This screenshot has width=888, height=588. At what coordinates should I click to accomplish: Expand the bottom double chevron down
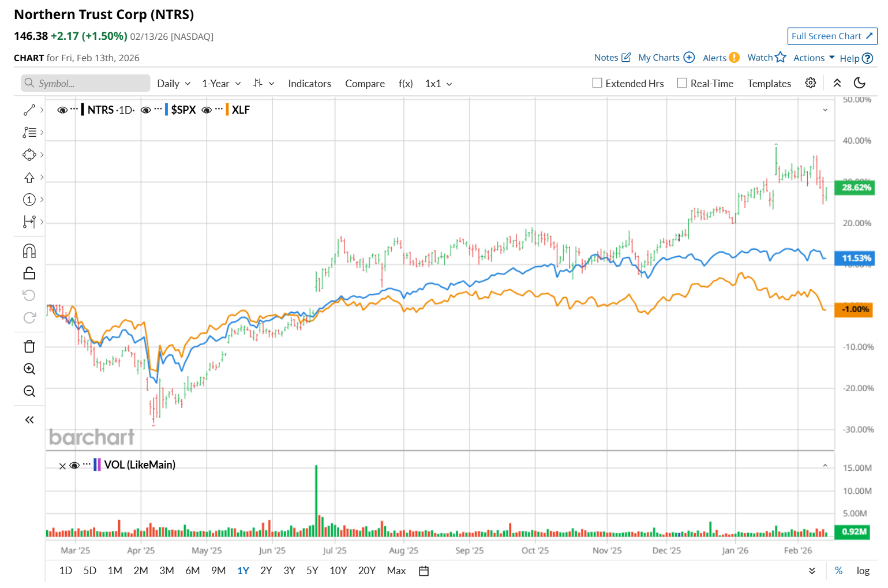(812, 571)
